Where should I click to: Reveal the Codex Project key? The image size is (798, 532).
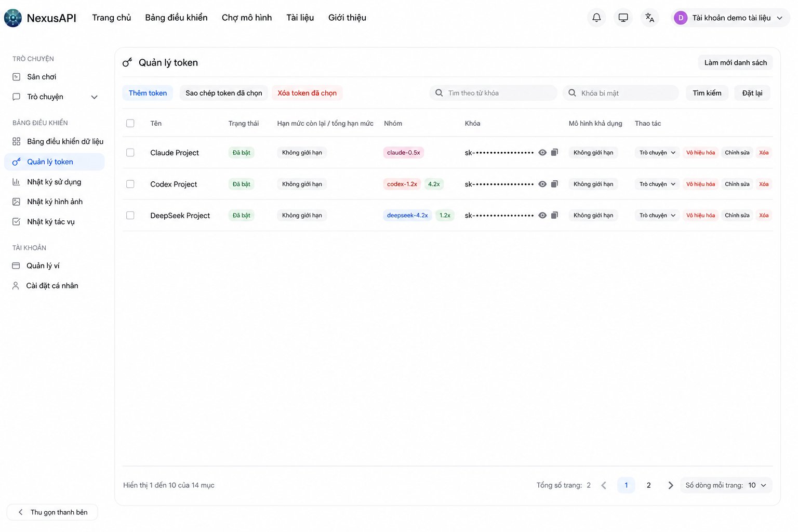pyautogui.click(x=542, y=184)
